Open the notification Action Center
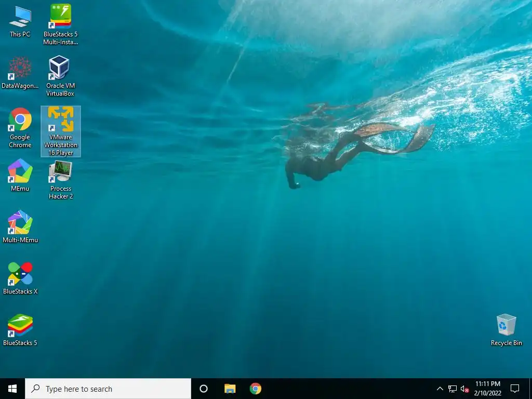 515,389
